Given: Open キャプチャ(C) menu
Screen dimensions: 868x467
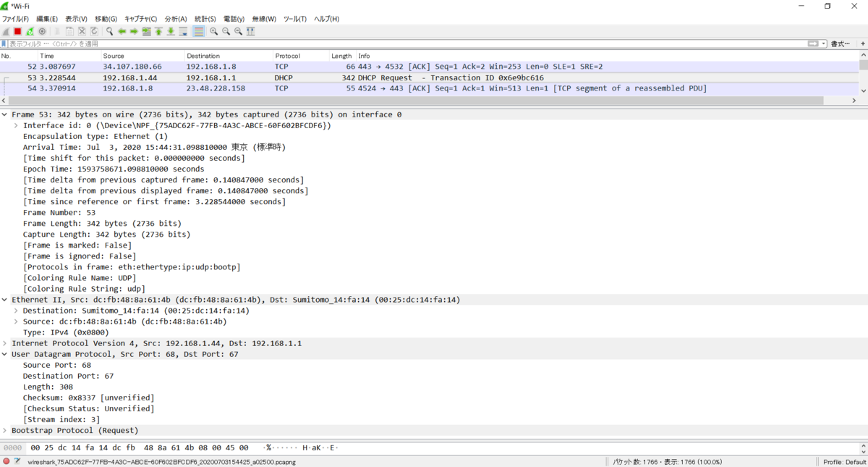Looking at the screenshot, I should coord(140,19).
